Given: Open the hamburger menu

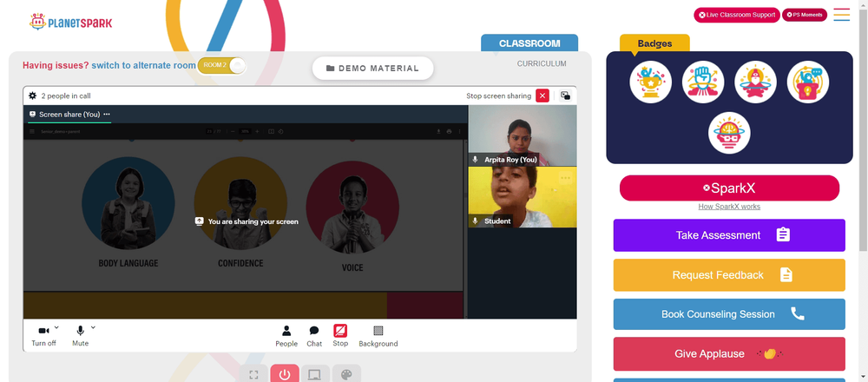Looking at the screenshot, I should pyautogui.click(x=841, y=15).
